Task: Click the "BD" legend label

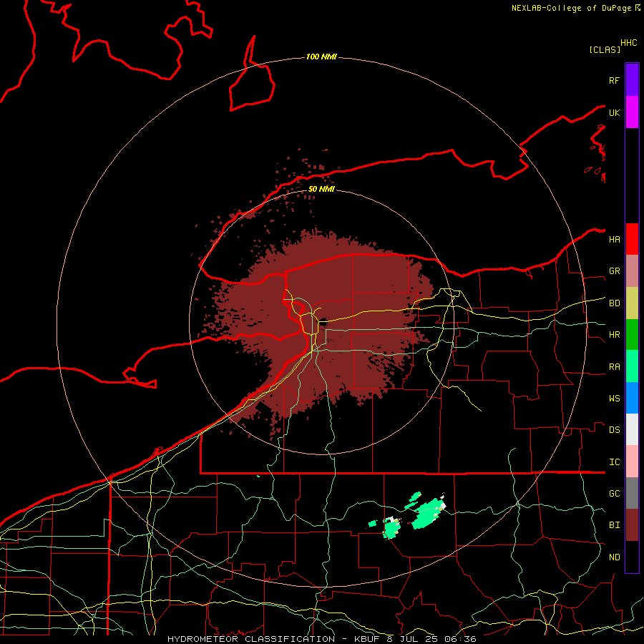Action: tap(614, 303)
